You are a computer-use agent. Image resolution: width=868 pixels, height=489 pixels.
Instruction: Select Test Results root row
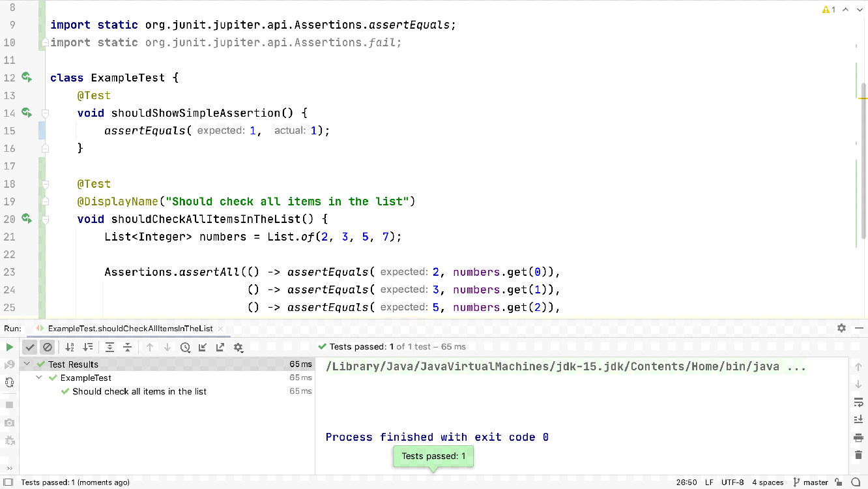pos(167,364)
